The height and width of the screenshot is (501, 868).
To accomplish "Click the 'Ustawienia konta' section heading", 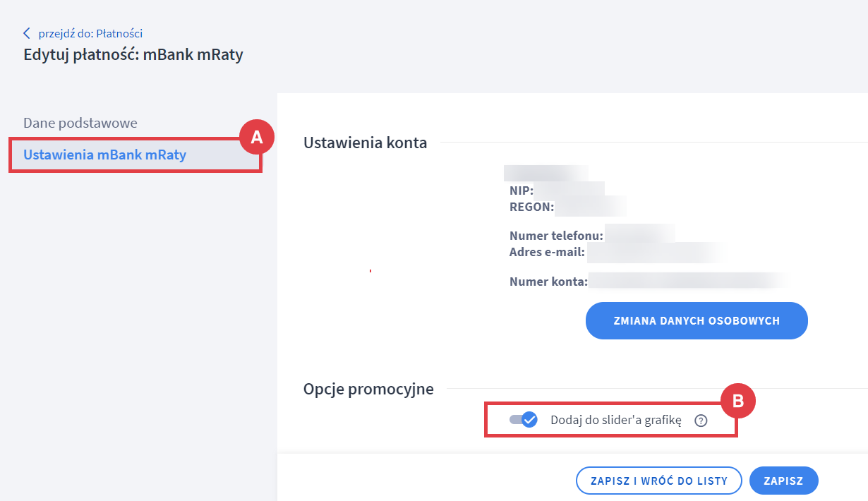I will [365, 143].
